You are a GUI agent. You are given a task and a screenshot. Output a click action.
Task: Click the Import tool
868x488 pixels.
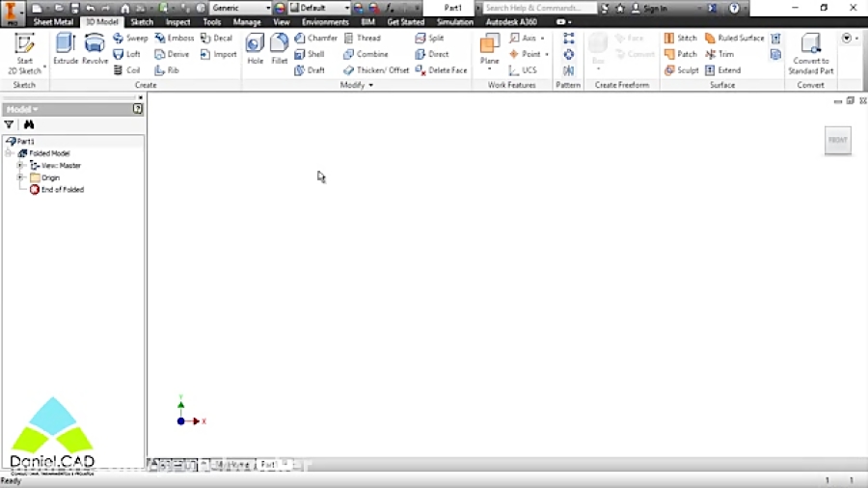tap(218, 54)
